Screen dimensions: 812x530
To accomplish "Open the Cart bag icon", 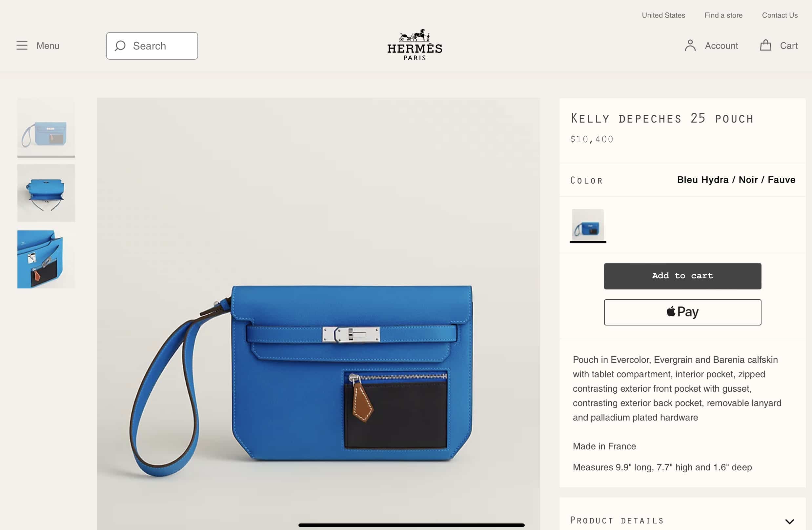I will coord(766,45).
